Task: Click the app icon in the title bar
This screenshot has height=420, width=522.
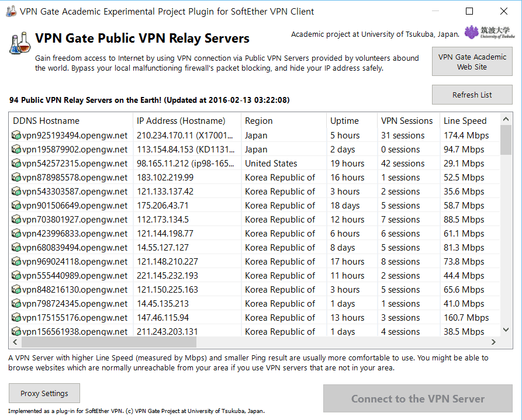Action: tap(11, 11)
